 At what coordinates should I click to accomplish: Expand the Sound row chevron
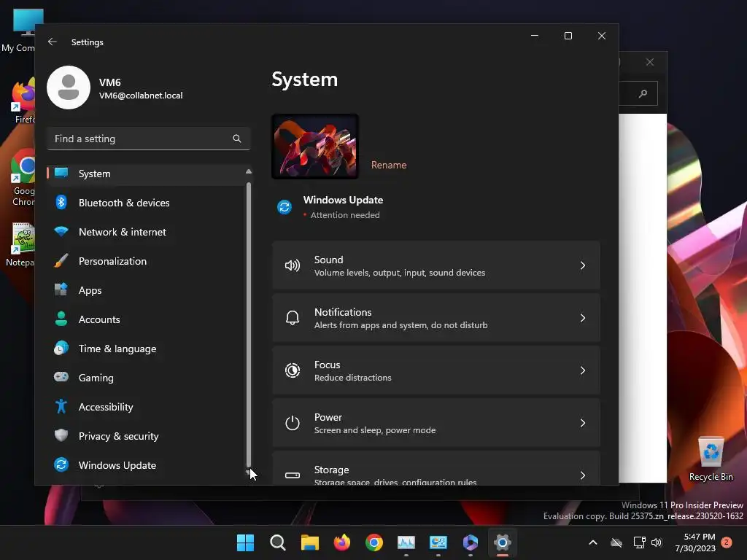[583, 265]
